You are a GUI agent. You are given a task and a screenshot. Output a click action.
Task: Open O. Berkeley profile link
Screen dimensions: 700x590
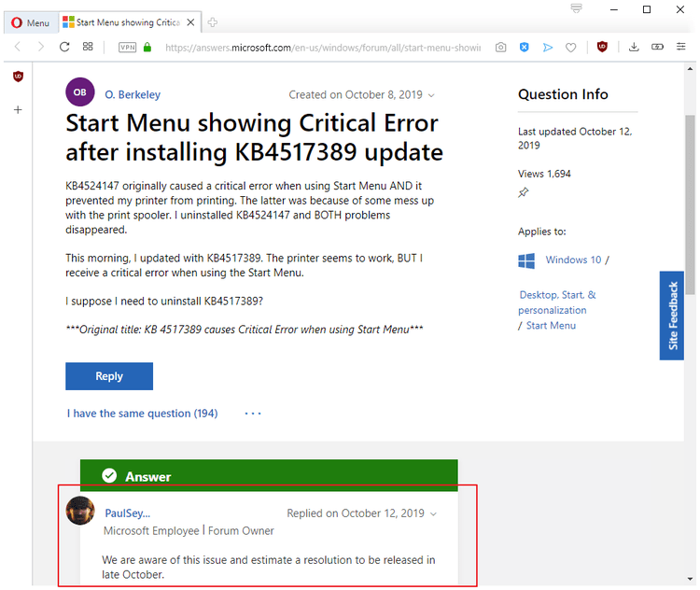[x=133, y=94]
